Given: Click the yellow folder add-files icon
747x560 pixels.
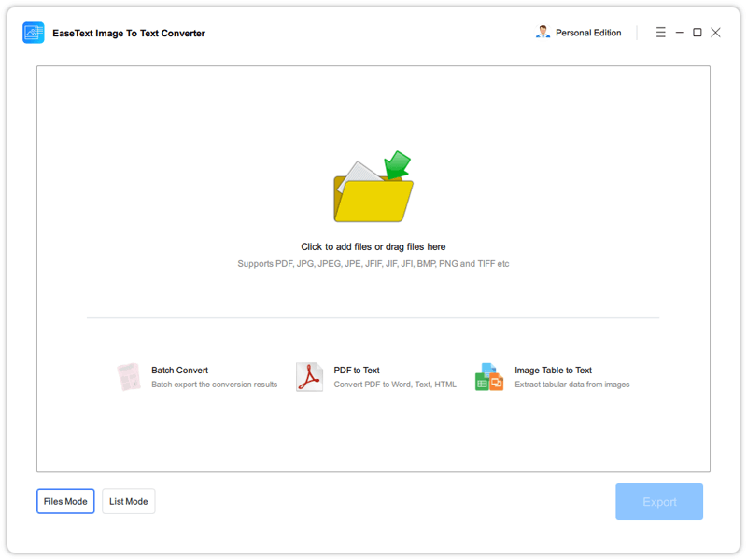Looking at the screenshot, I should pos(373,187).
